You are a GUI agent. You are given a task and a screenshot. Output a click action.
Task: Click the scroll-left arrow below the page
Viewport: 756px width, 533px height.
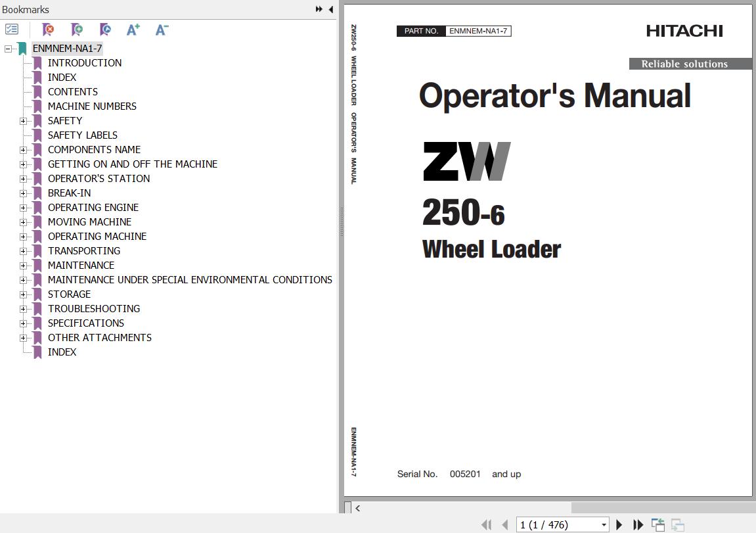tap(358, 508)
